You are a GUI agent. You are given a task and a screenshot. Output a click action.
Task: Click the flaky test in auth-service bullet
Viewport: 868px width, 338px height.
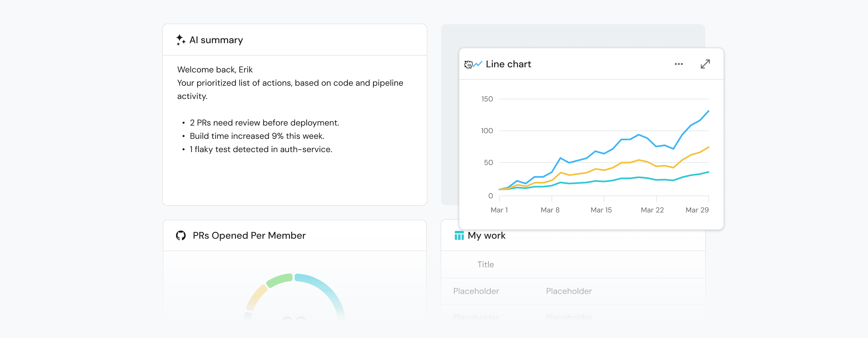click(x=261, y=149)
